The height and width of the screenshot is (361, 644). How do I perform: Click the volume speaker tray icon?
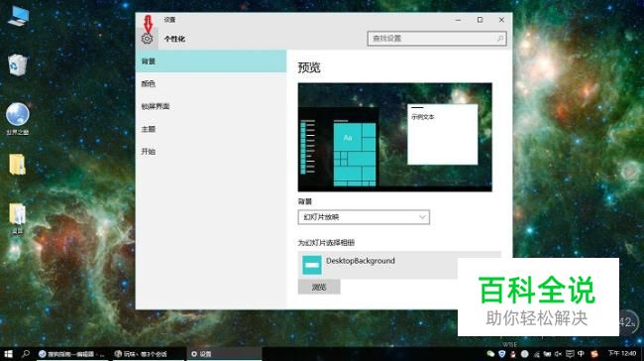click(558, 354)
